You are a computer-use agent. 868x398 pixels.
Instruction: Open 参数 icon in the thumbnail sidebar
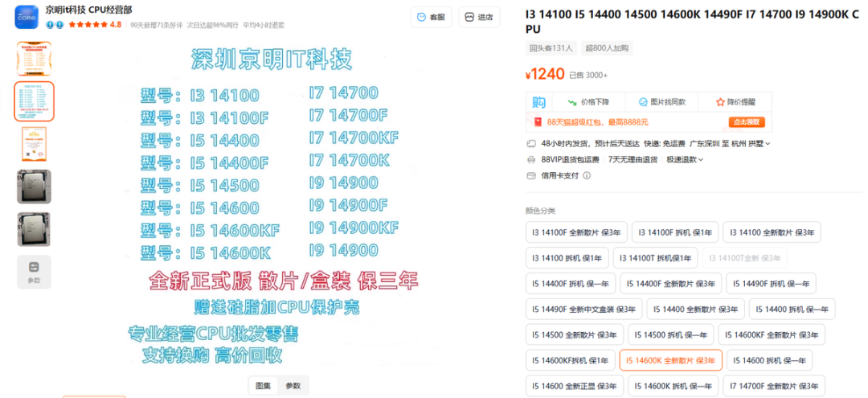pos(34,272)
